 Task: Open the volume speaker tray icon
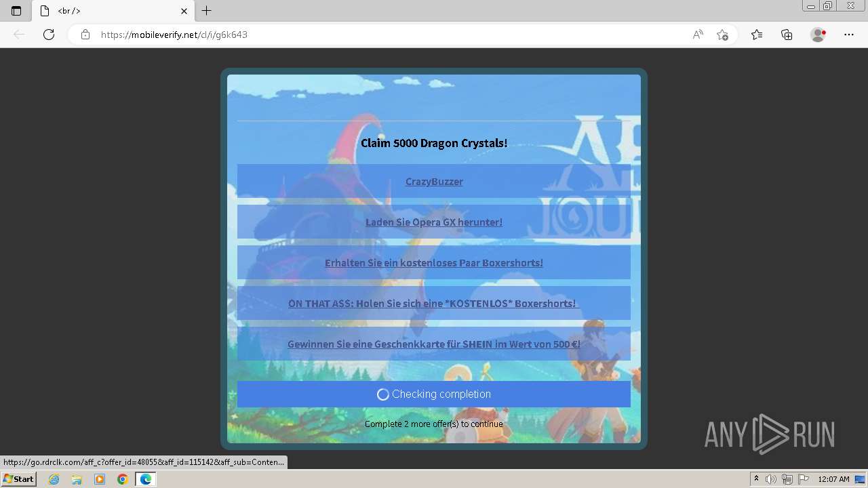point(771,479)
